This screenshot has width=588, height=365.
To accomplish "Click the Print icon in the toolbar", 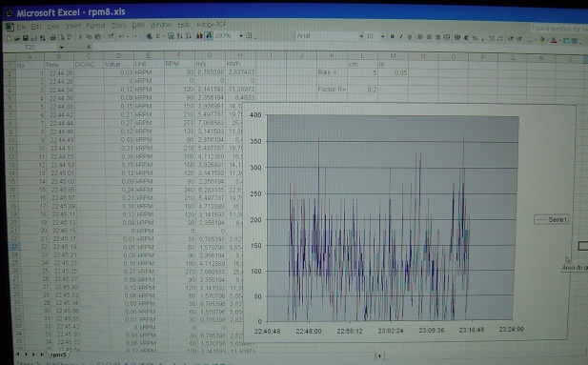I will [52, 38].
